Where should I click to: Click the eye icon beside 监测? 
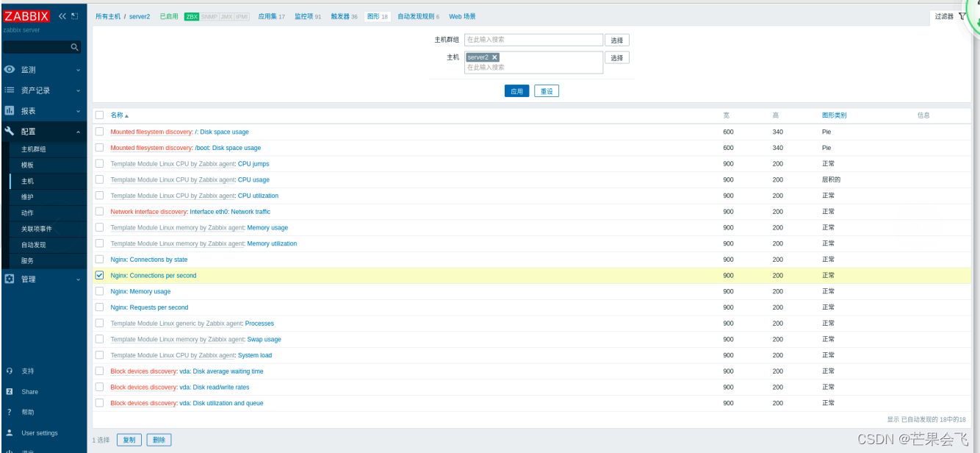(10, 69)
